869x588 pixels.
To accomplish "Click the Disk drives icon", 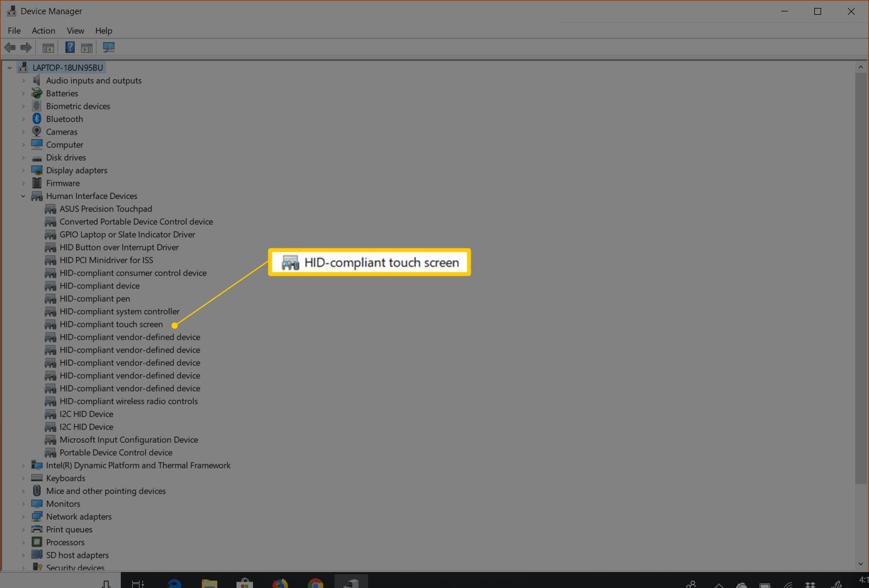I will click(37, 158).
